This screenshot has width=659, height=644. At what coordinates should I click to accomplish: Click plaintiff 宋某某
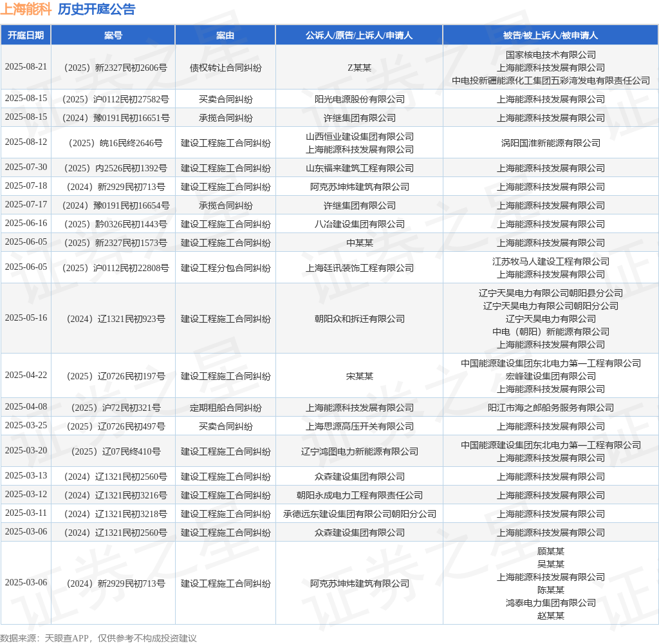(x=359, y=377)
